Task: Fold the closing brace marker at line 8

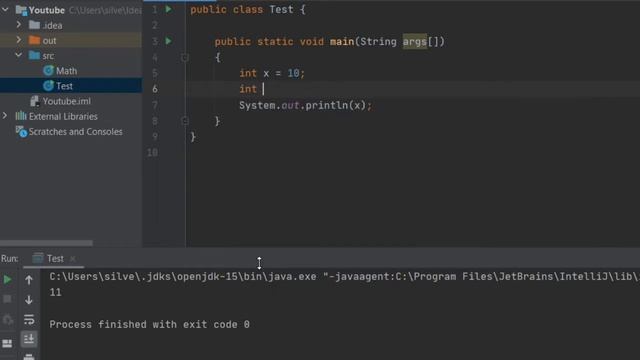Action: click(x=184, y=121)
